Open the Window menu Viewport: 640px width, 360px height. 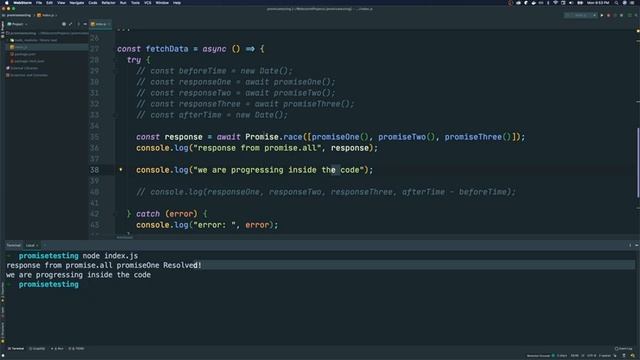162,3
